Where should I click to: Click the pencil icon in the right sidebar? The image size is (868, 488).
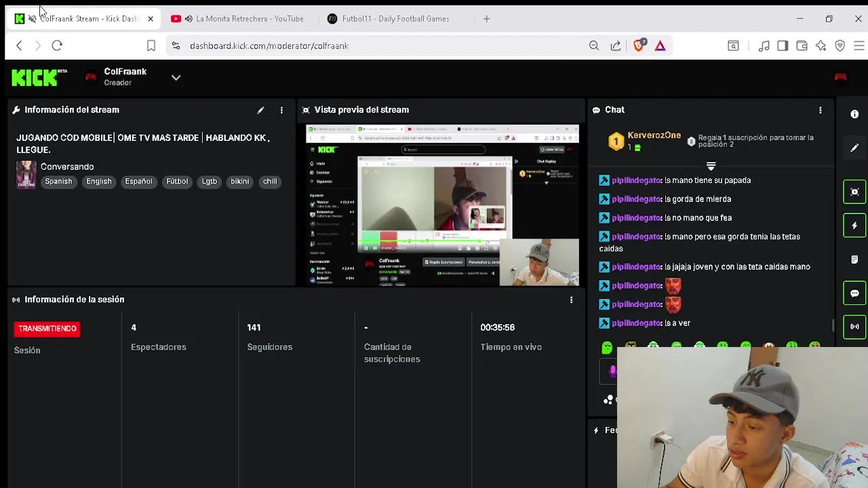coord(854,148)
